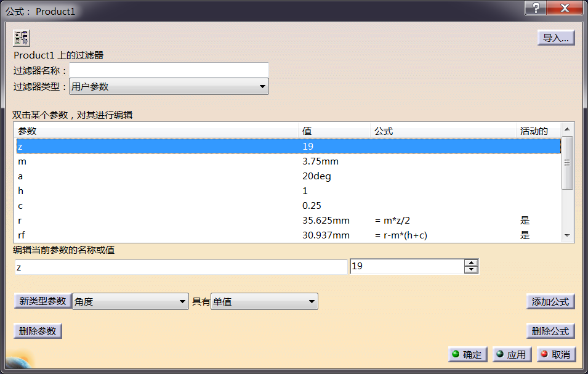Select the parameter row m
This screenshot has width=588, height=374.
(288, 161)
